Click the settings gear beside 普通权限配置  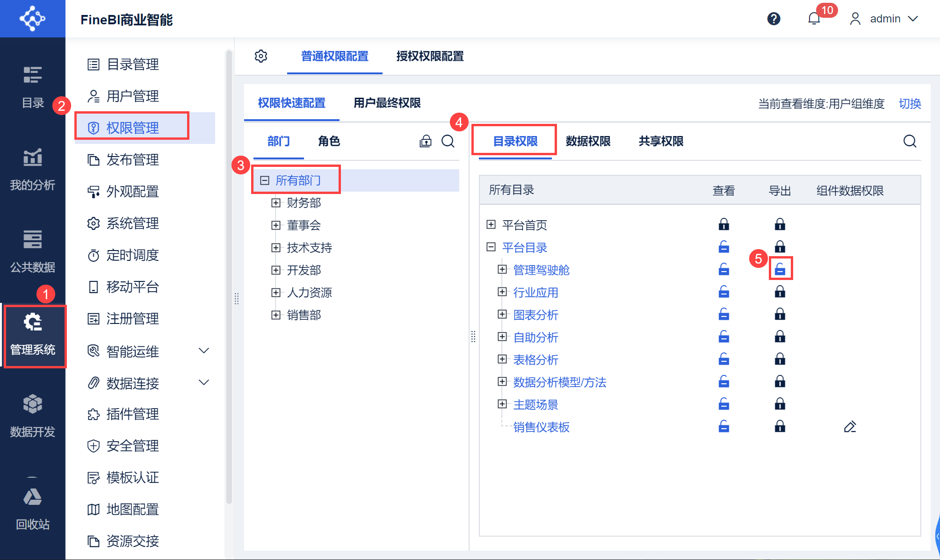[261, 56]
